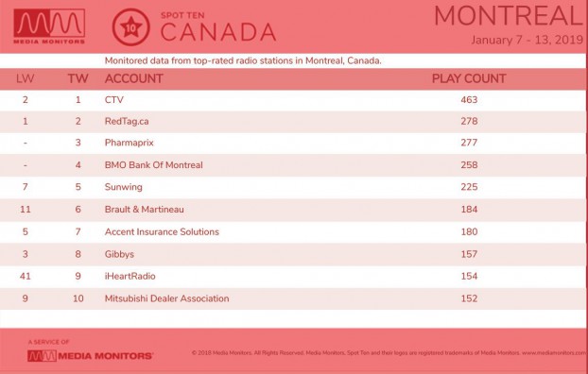Click the Sunwing account name
The width and height of the screenshot is (588, 374).
pos(124,187)
